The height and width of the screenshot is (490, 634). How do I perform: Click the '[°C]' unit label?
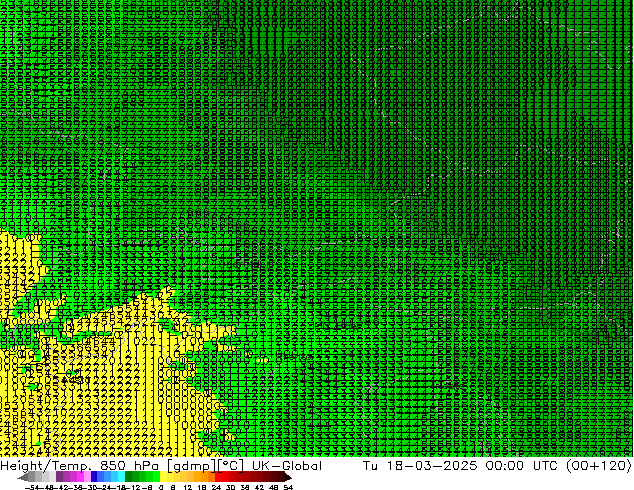click(x=231, y=466)
